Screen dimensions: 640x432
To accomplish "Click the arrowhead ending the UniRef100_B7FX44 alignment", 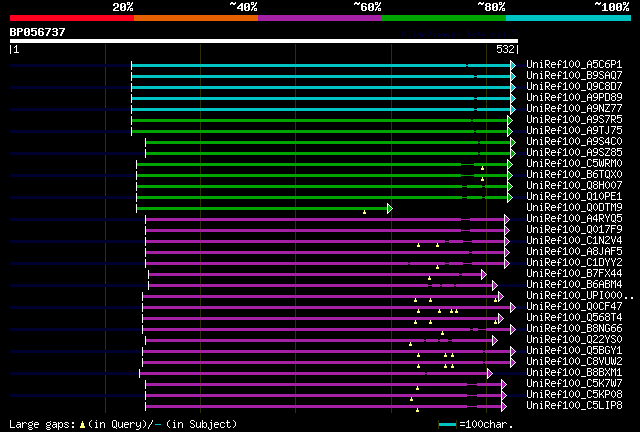I will point(484,274).
